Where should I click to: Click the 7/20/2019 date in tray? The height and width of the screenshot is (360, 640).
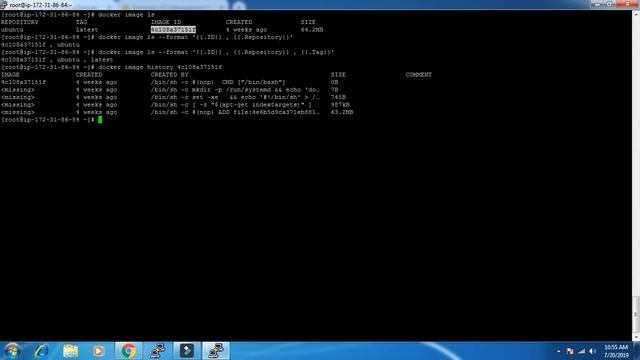(616, 355)
